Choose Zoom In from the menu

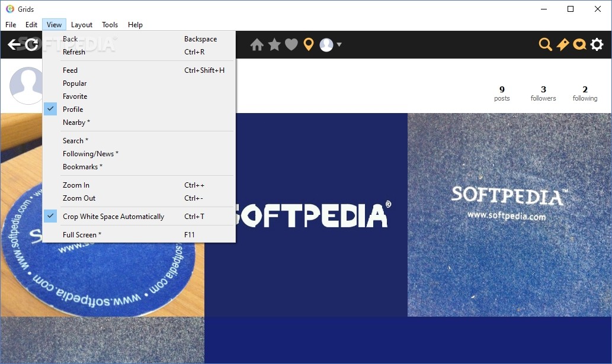(x=139, y=185)
